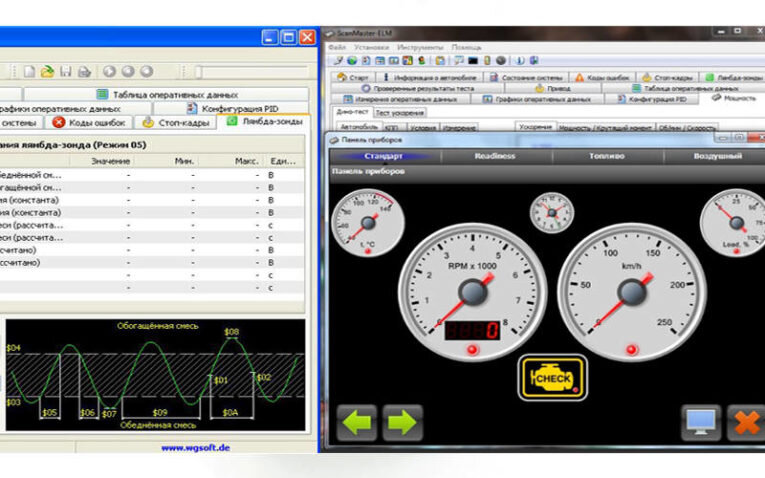Select Readiness tab in dashboard panel
Image resolution: width=765 pixels, height=478 pixels.
[495, 156]
